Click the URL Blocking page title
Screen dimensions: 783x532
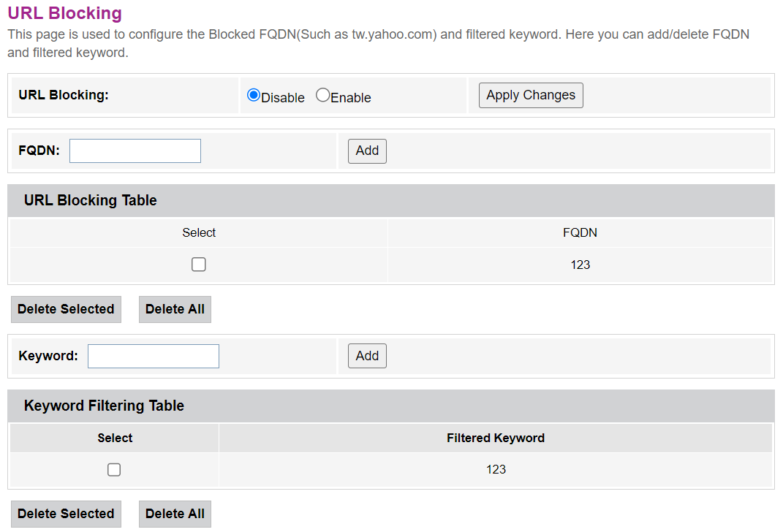pyautogui.click(x=65, y=13)
